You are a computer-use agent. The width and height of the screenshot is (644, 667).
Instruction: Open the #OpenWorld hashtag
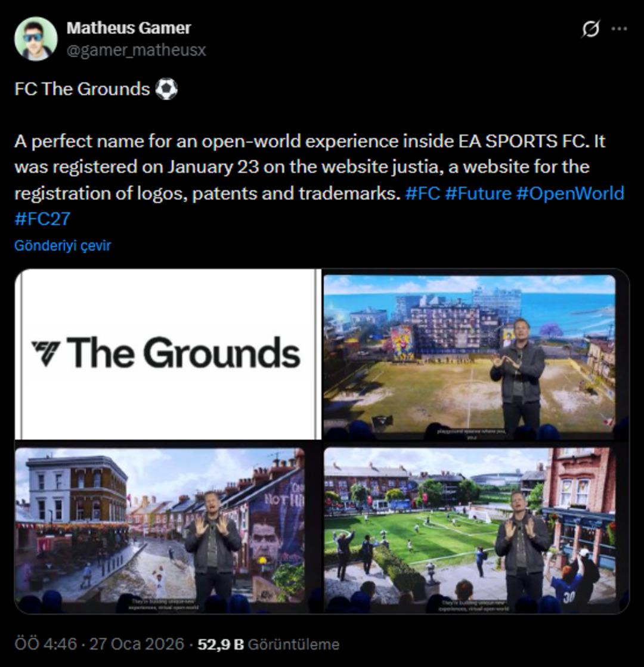pyautogui.click(x=570, y=193)
